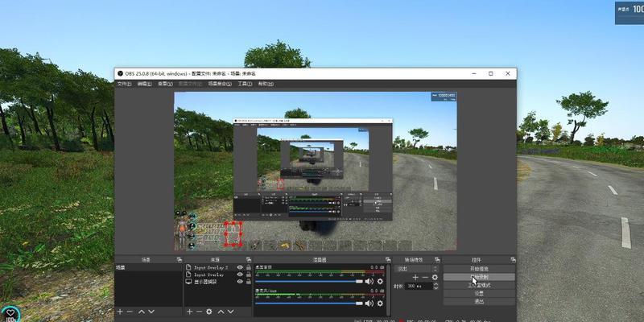This screenshot has width=644, height=322.
Task: Mute the 麦克风/Aux speaker icon
Action: (x=369, y=303)
